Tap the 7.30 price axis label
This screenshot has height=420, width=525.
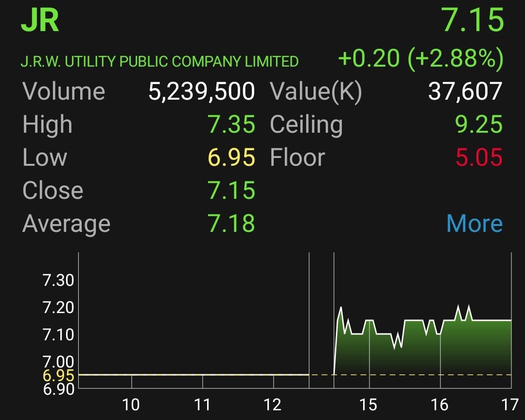tap(58, 280)
